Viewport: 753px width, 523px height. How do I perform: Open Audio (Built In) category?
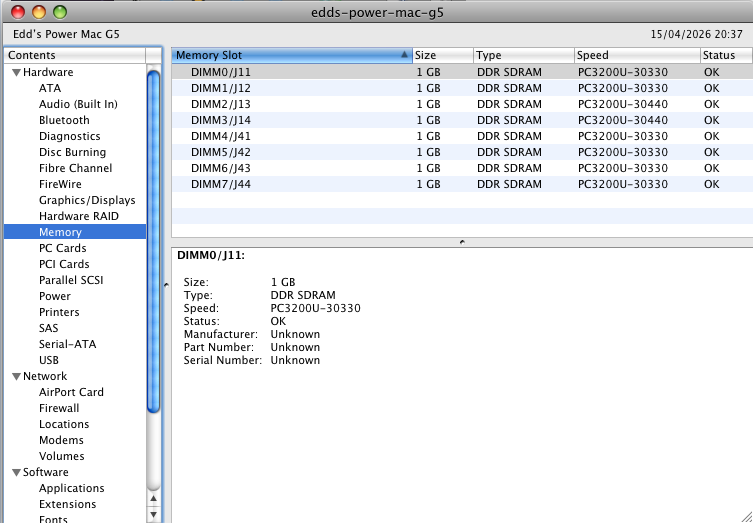[x=78, y=104]
